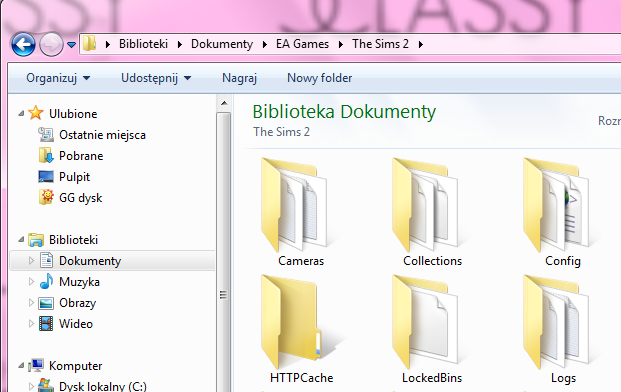Image resolution: width=621 pixels, height=392 pixels.
Task: Expand the Muzyka library node
Action: coord(31,282)
